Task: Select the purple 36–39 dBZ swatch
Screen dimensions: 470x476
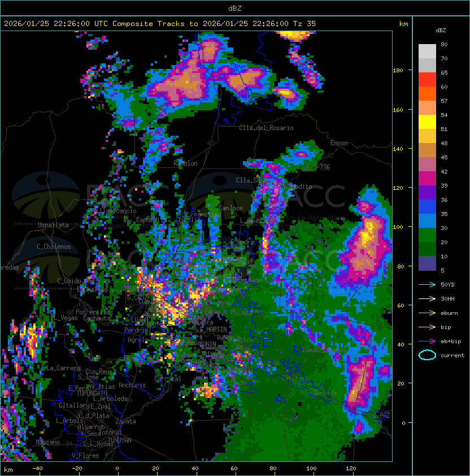Action: click(427, 192)
